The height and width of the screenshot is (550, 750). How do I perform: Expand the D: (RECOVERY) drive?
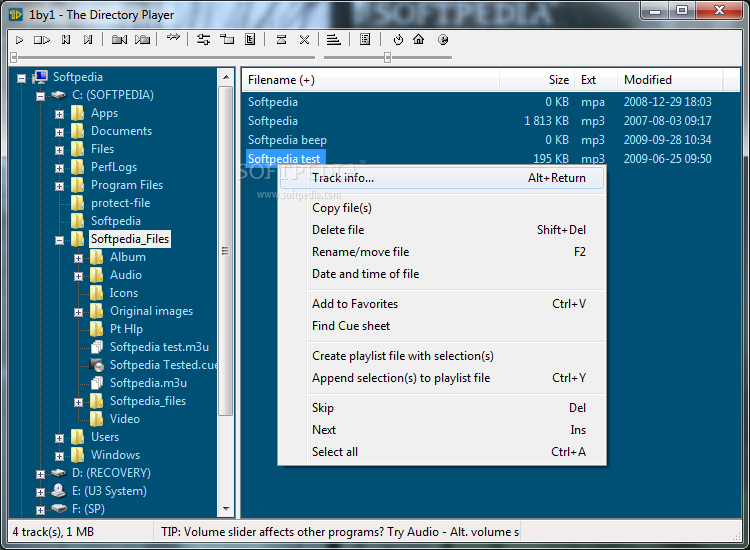tap(41, 474)
